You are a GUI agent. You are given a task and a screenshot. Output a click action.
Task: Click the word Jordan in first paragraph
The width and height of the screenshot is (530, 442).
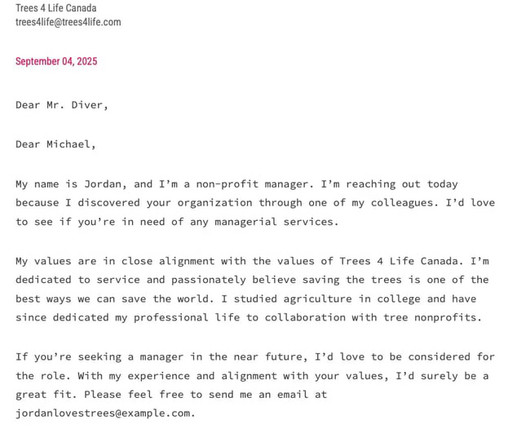tap(102, 184)
